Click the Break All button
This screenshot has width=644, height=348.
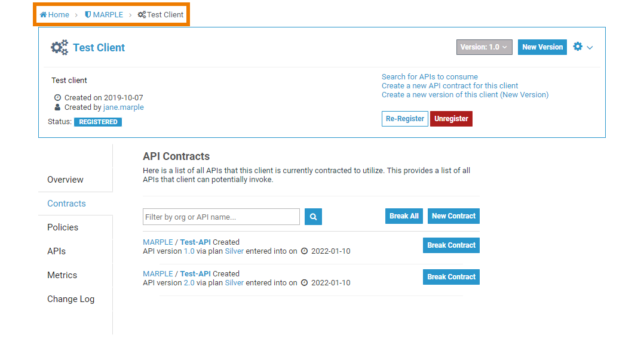click(x=404, y=216)
